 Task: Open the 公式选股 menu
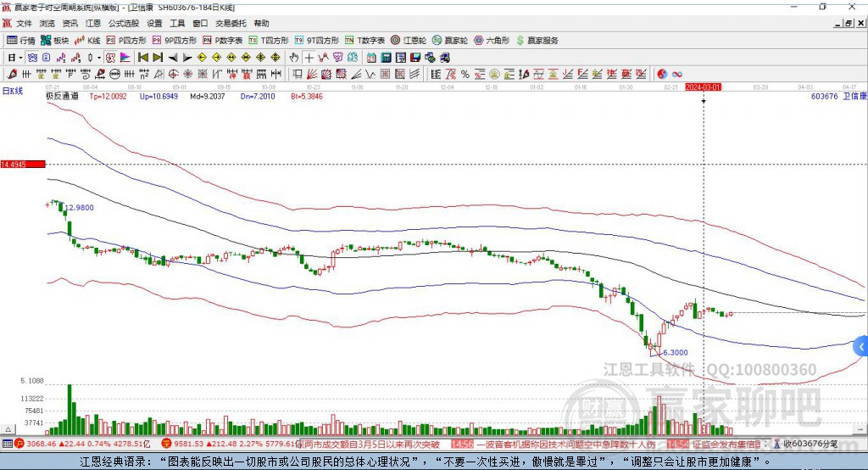click(124, 23)
